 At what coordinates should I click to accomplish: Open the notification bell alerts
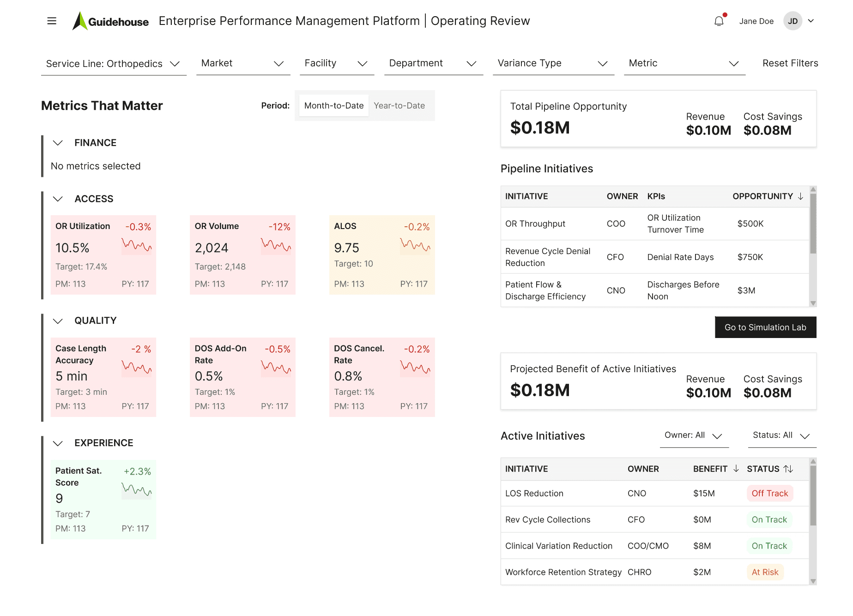pyautogui.click(x=719, y=21)
